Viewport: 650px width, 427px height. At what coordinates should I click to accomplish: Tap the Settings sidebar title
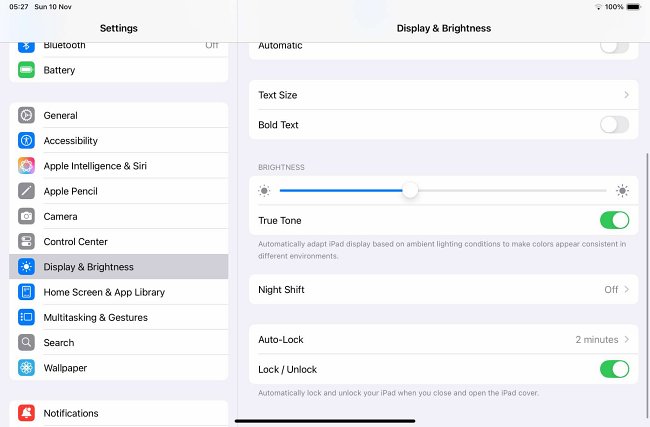click(119, 28)
